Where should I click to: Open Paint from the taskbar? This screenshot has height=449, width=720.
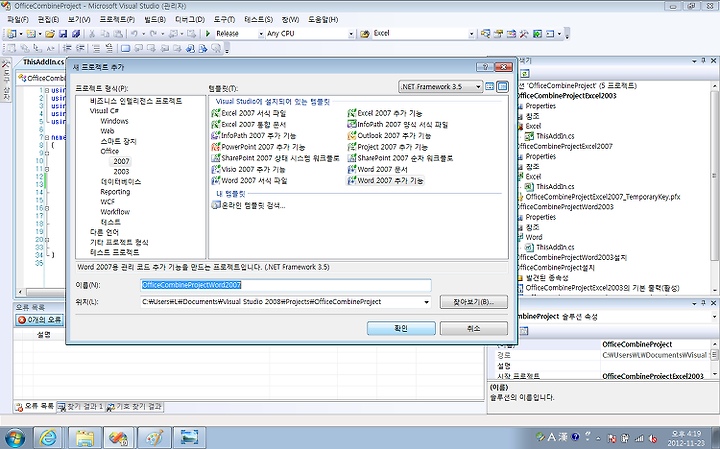(154, 438)
